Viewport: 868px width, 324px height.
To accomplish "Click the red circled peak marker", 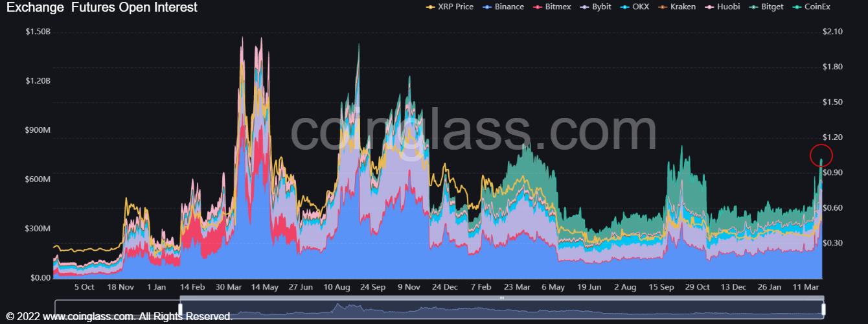I will 821,156.
